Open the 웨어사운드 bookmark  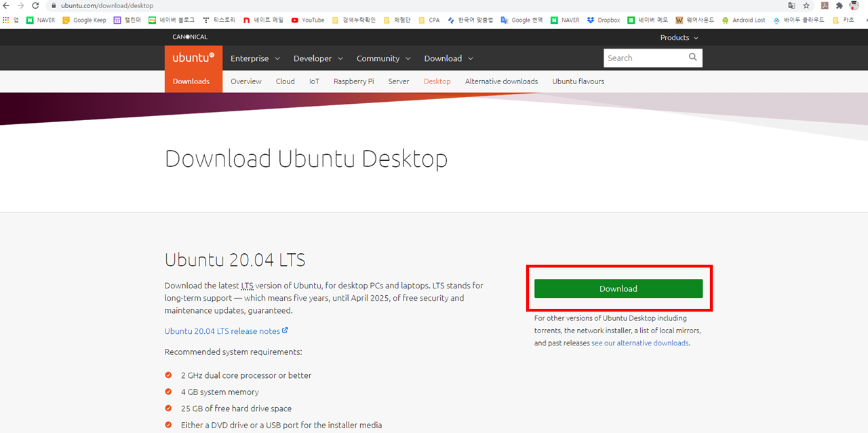point(695,20)
